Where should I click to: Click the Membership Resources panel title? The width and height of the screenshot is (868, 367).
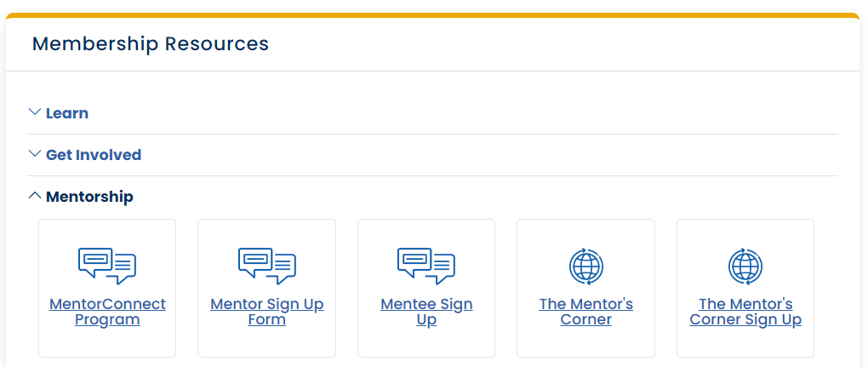pos(151,43)
